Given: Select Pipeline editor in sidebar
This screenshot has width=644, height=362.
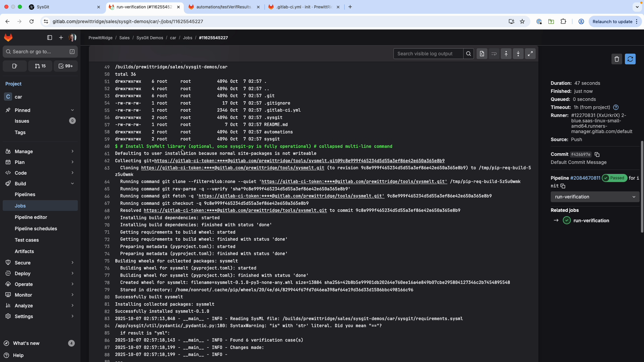Looking at the screenshot, I should (31, 217).
